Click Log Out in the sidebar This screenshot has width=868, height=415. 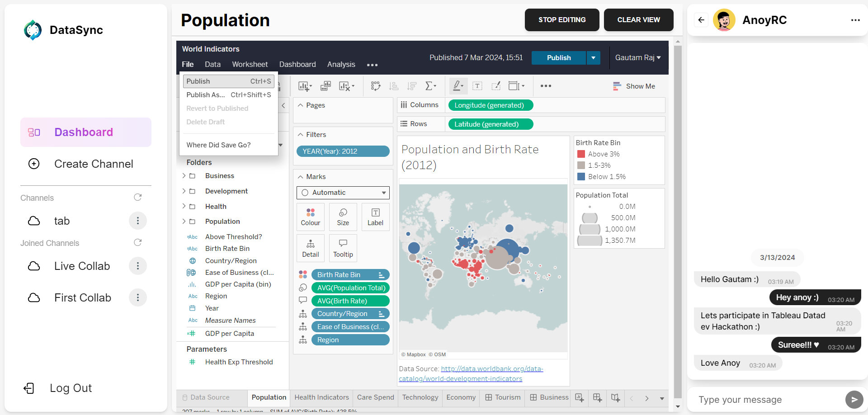point(58,388)
